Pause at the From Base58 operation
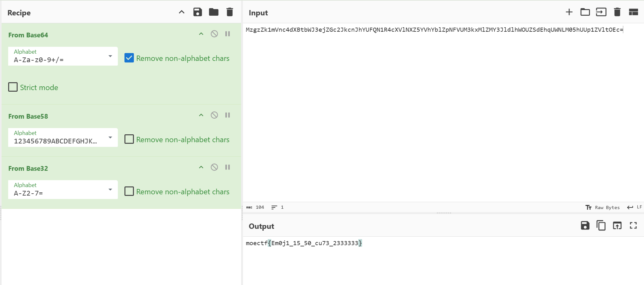This screenshot has height=285, width=644. pos(228,115)
